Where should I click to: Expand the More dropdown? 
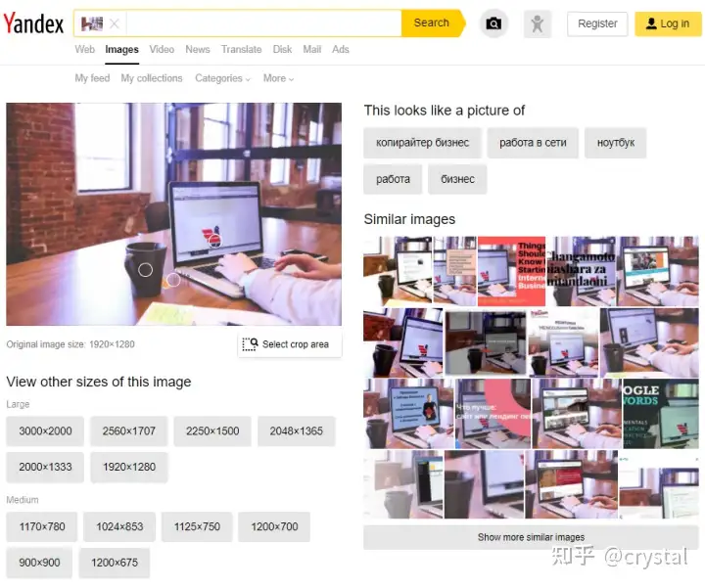click(x=278, y=78)
